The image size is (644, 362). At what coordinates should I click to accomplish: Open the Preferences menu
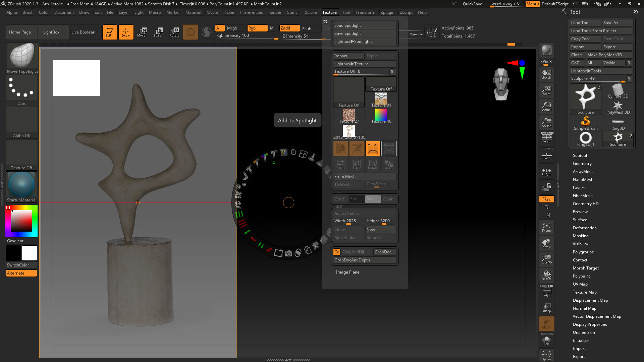pos(251,12)
